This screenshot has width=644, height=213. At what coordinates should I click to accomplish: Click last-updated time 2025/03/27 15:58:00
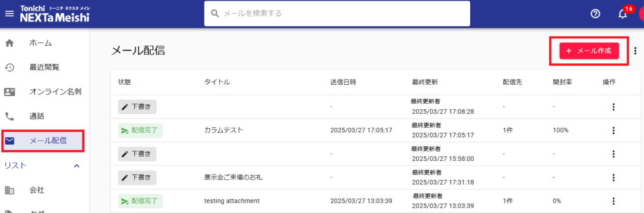[443, 158]
